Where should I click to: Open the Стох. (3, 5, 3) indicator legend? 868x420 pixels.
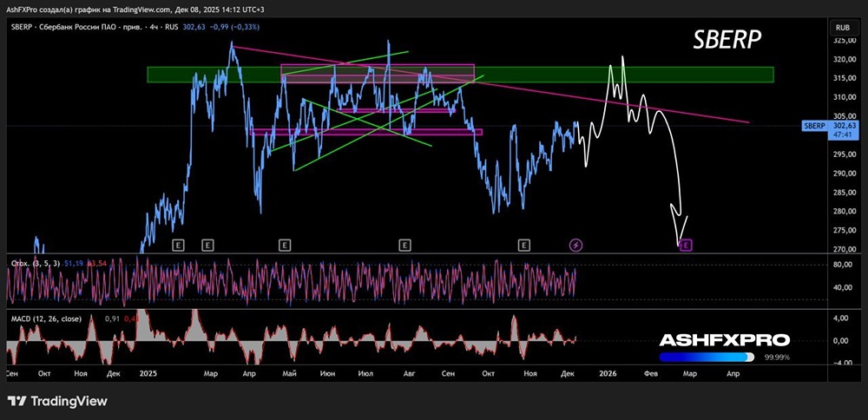(36, 263)
